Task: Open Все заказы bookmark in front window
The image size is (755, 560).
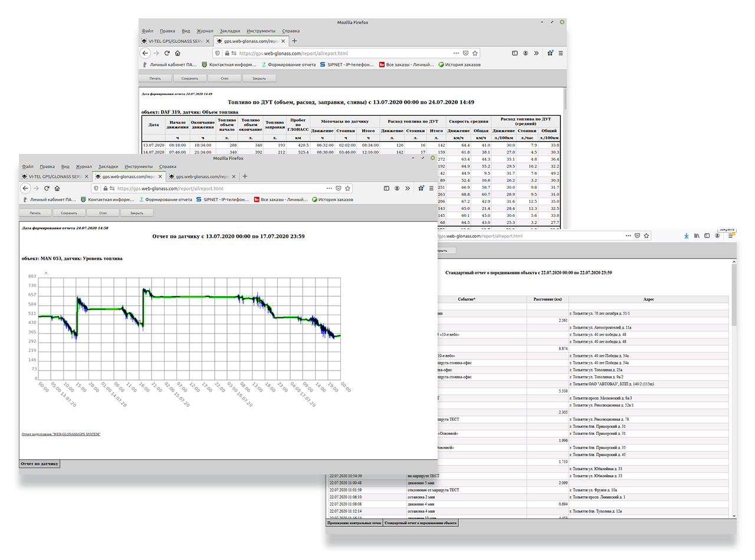Action: [x=281, y=199]
